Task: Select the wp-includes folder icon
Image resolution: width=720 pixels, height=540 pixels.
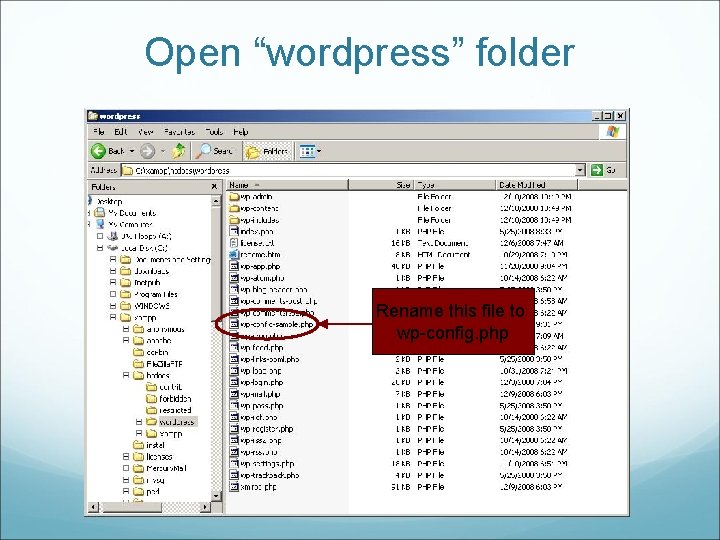Action: point(234,220)
